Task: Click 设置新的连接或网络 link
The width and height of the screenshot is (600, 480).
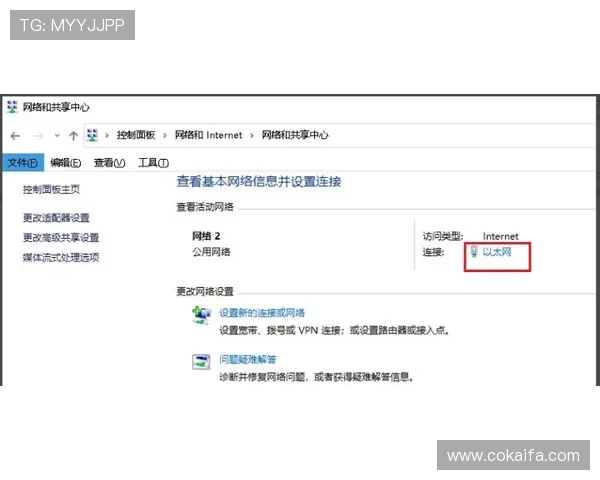Action: (x=262, y=313)
